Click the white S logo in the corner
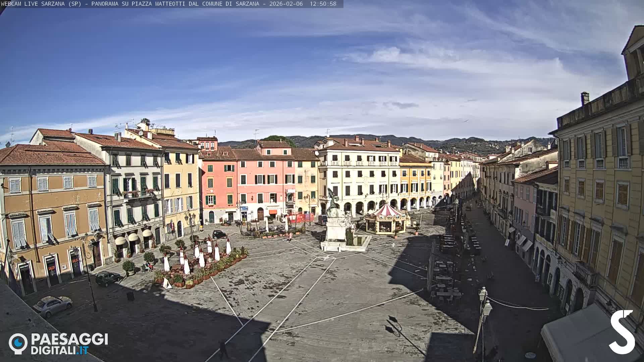Screen dimensions: 644x362 [x=622, y=332]
